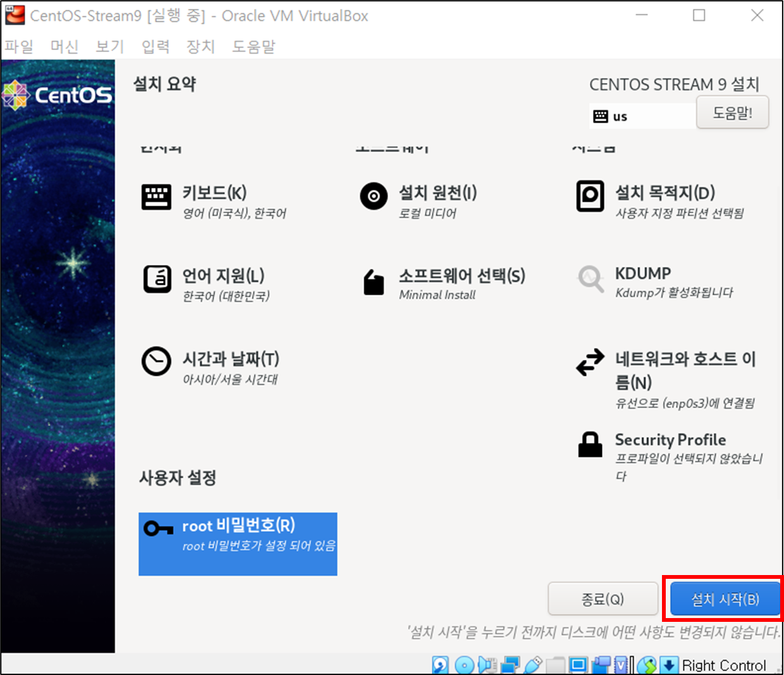
Task: Open the 도움말 menu
Action: coord(254,46)
